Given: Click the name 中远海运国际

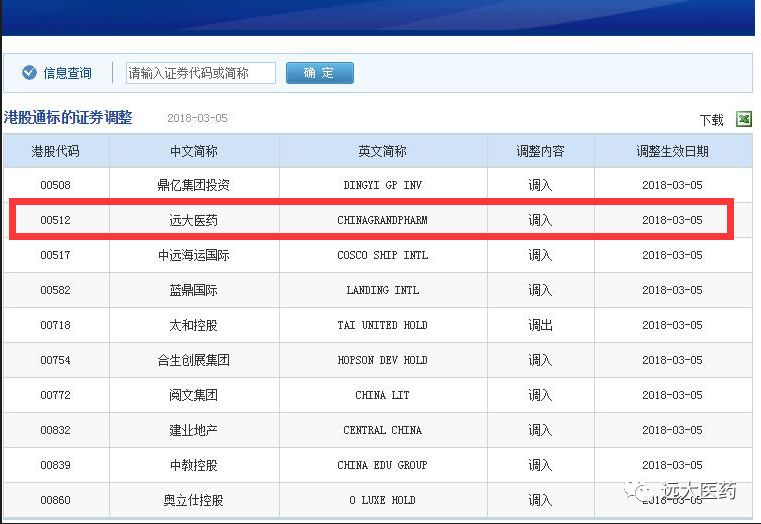Looking at the screenshot, I should [x=194, y=255].
